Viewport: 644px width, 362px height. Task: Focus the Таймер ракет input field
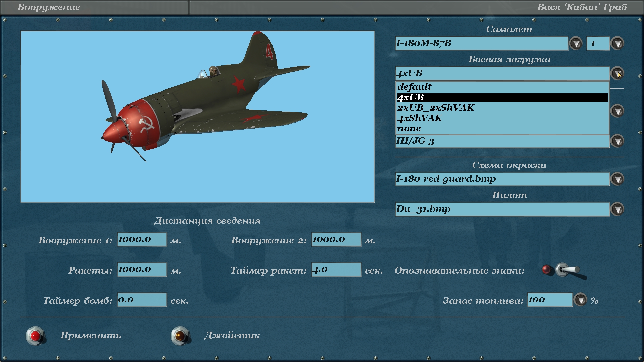pos(336,270)
